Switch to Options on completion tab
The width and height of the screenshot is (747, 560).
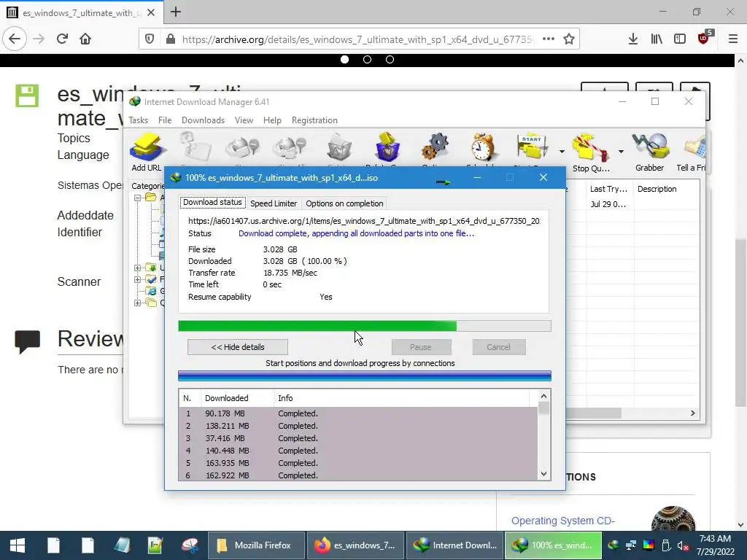click(344, 203)
